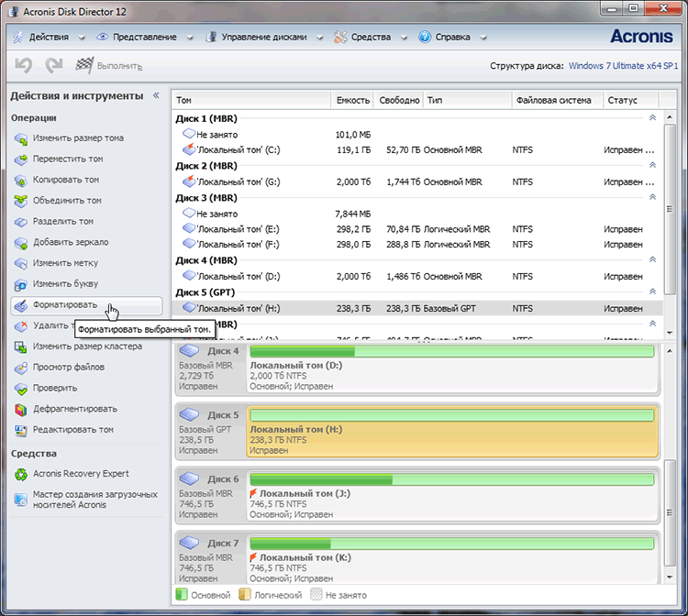This screenshot has width=688, height=616.
Task: Click the Redo arrow icon
Action: 54,65
